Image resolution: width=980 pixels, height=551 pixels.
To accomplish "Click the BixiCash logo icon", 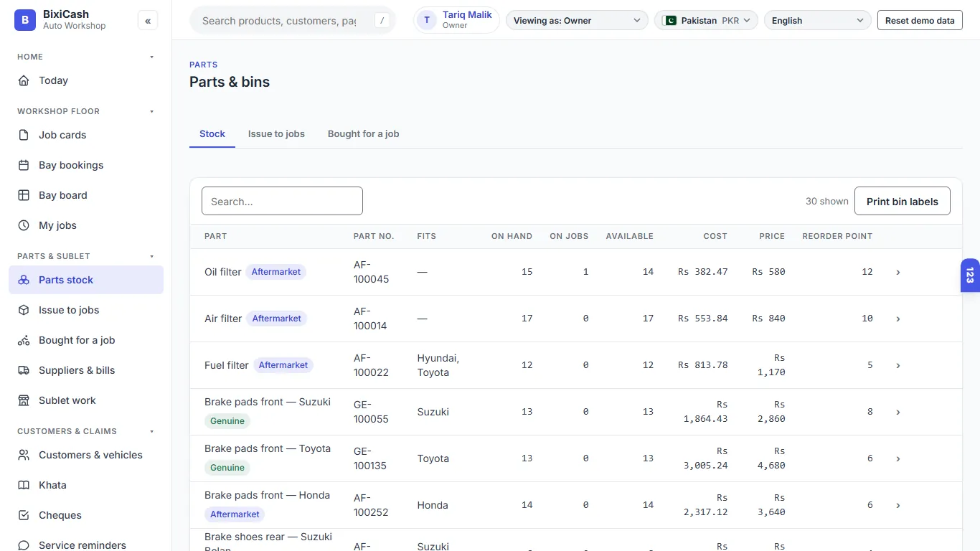I will [25, 20].
